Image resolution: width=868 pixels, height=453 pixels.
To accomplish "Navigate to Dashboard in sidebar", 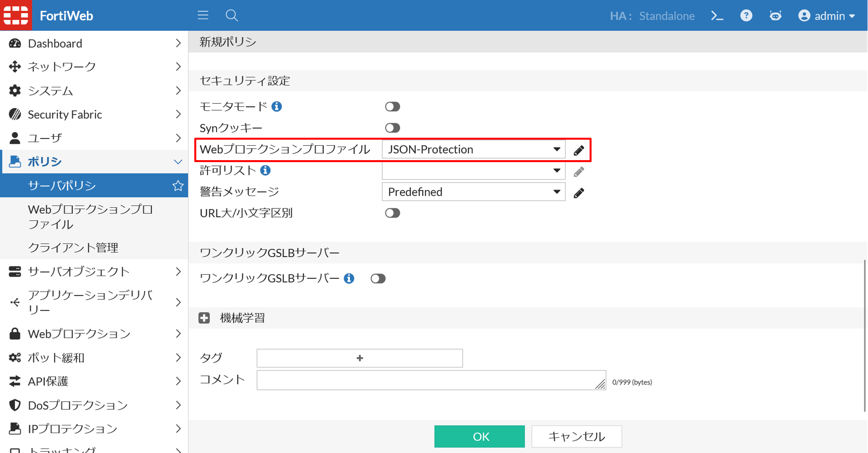I will [55, 43].
